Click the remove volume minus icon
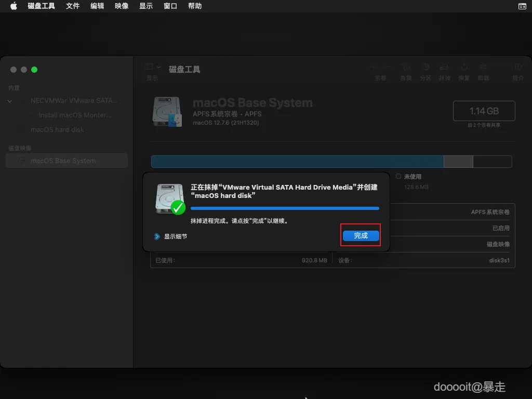Screen dimensions: 532x399 point(387,67)
